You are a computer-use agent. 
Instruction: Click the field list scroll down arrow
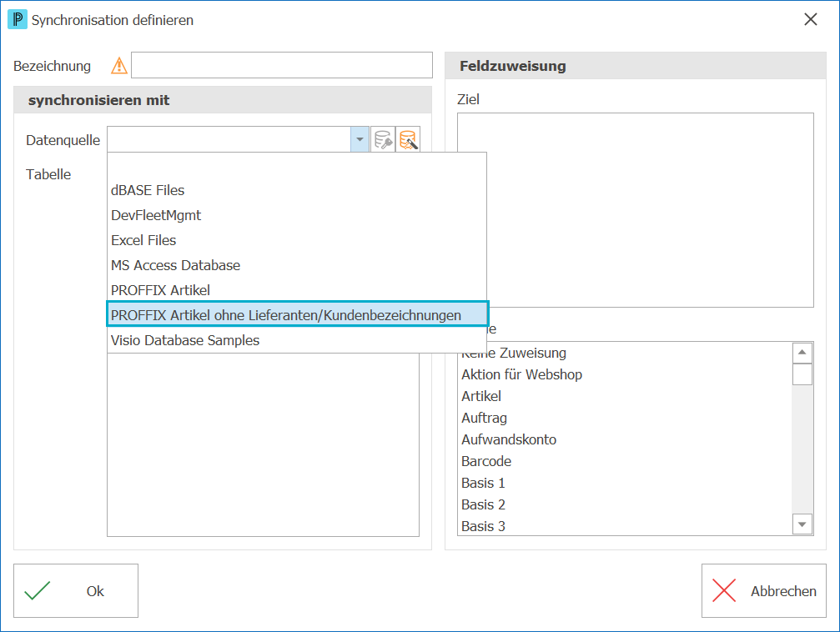point(802,524)
